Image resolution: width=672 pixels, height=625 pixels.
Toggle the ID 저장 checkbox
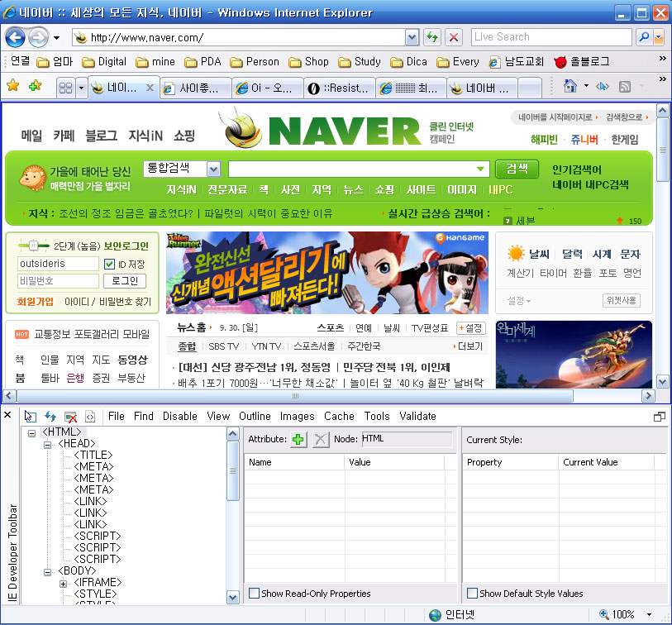point(109,264)
